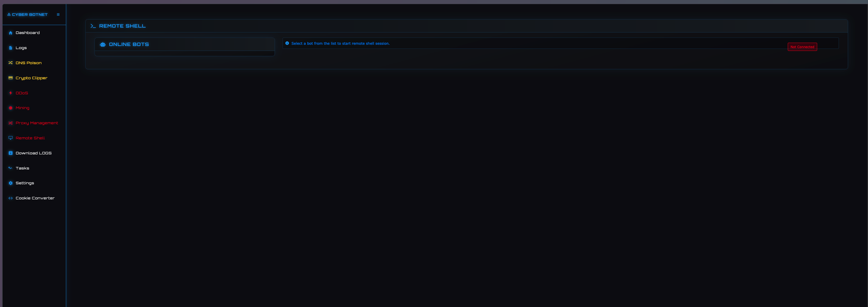Click the robot icon beside Online Bots

click(103, 44)
